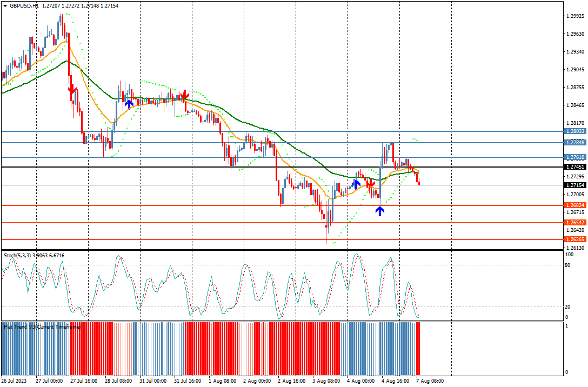
Task: Click the current price label 1.27154
Action: 575,185
